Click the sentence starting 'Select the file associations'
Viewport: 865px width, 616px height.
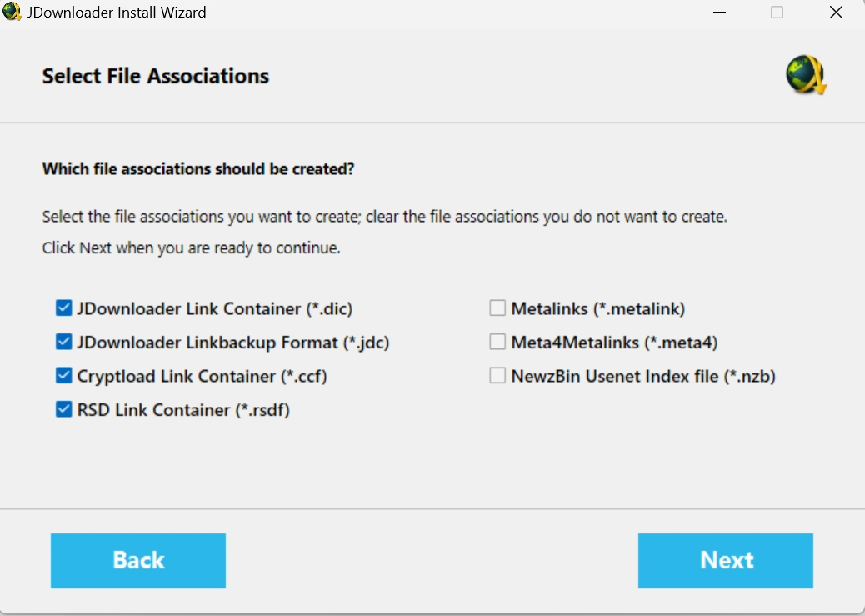[x=384, y=217]
